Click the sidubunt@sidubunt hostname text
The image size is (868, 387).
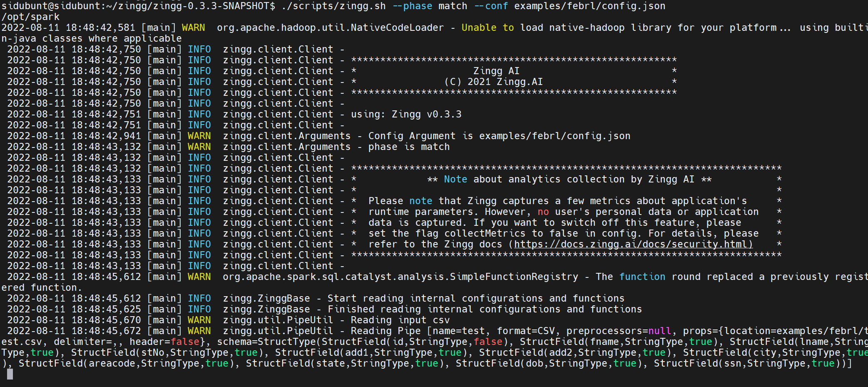tap(50, 6)
